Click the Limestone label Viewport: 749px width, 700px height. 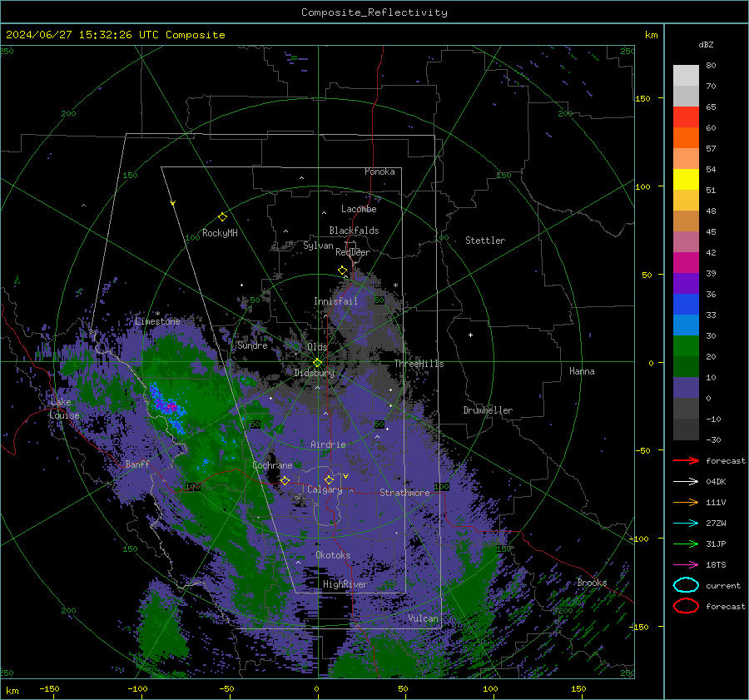coord(157,321)
